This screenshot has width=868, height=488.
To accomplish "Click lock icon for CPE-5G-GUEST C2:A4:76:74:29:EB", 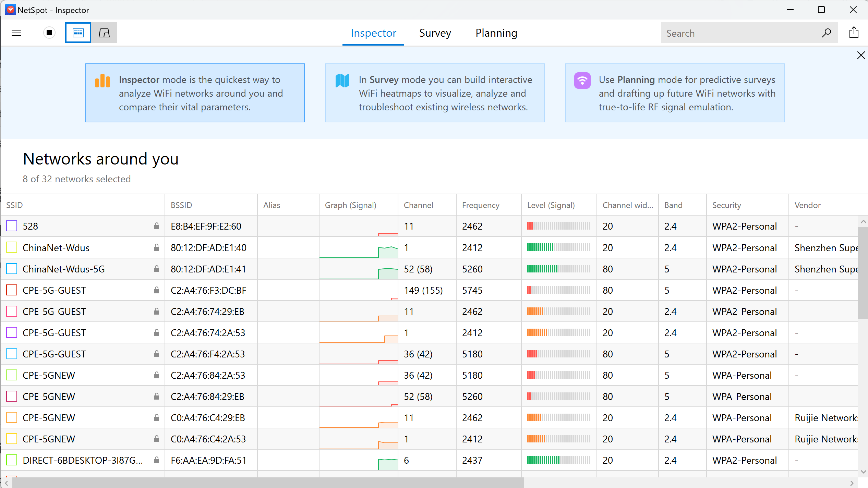I will tap(157, 311).
